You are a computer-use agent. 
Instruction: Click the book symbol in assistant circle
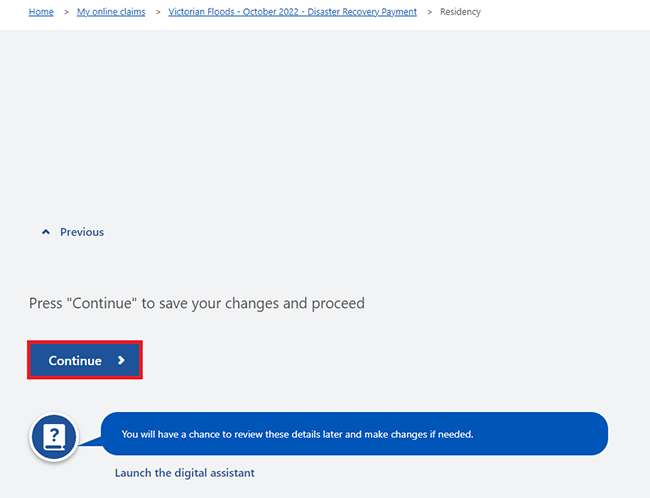tap(54, 437)
